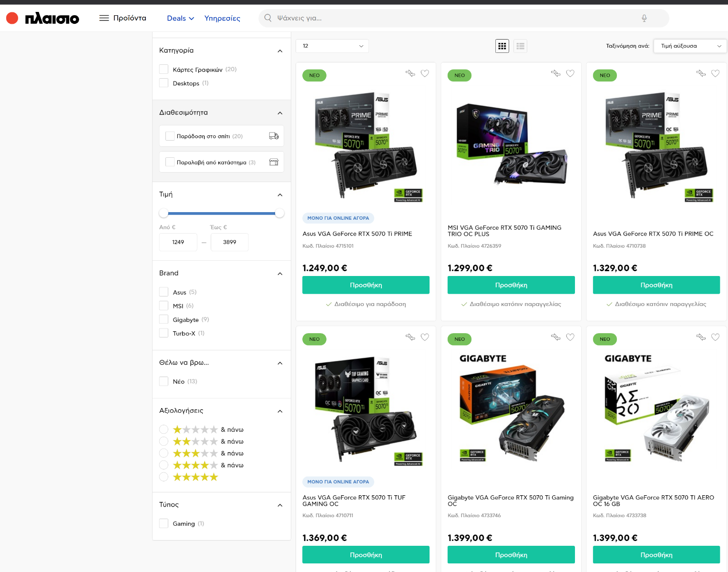This screenshot has width=728, height=572.
Task: Favorite the Asus TUF GAMING OC card
Action: pyautogui.click(x=425, y=337)
